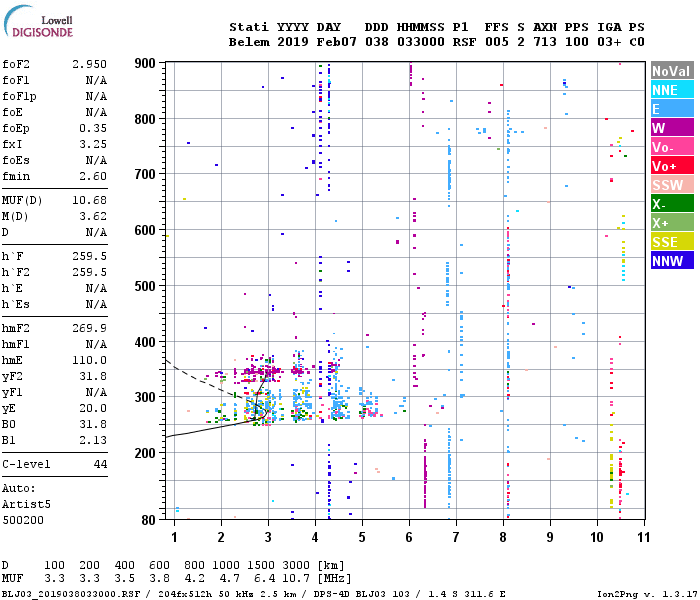
Task: Click the hmF2 value 269.9
Action: 90,328
